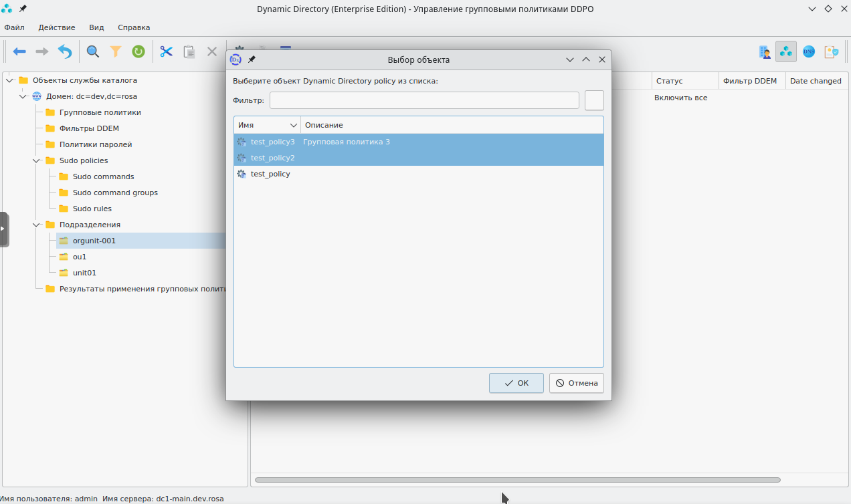
Task: Open the Действие menu
Action: [x=57, y=27]
